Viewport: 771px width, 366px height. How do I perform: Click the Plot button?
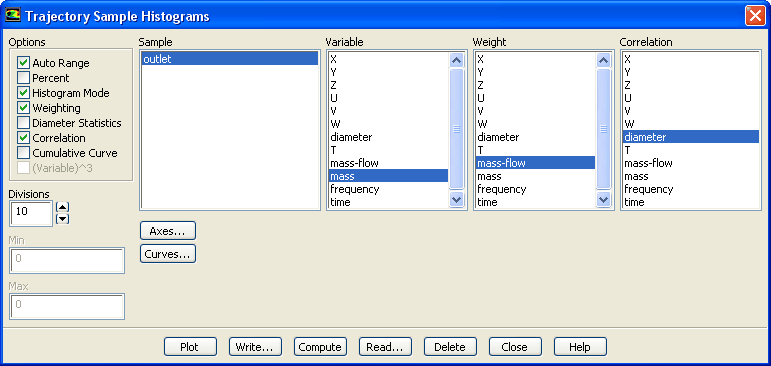coord(190,347)
